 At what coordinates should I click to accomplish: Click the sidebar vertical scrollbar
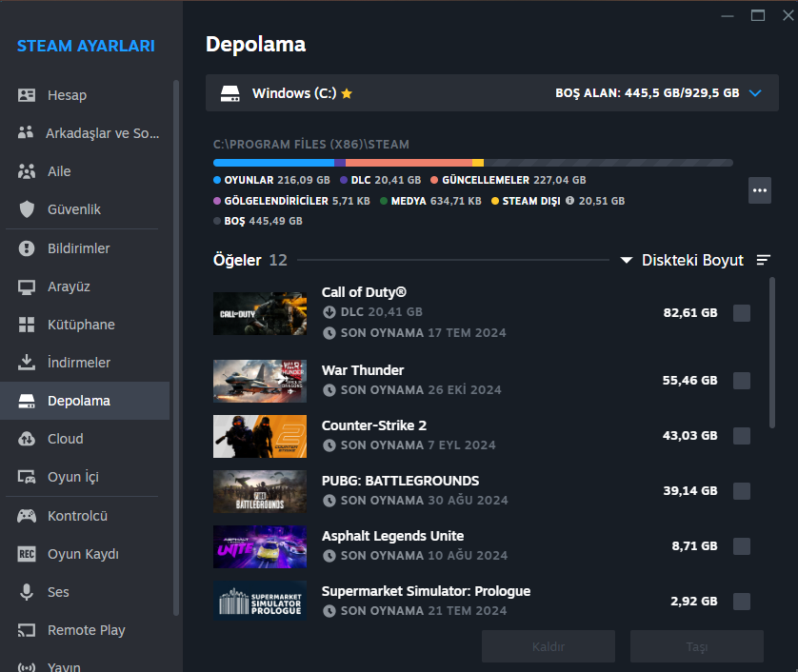[x=176, y=347]
